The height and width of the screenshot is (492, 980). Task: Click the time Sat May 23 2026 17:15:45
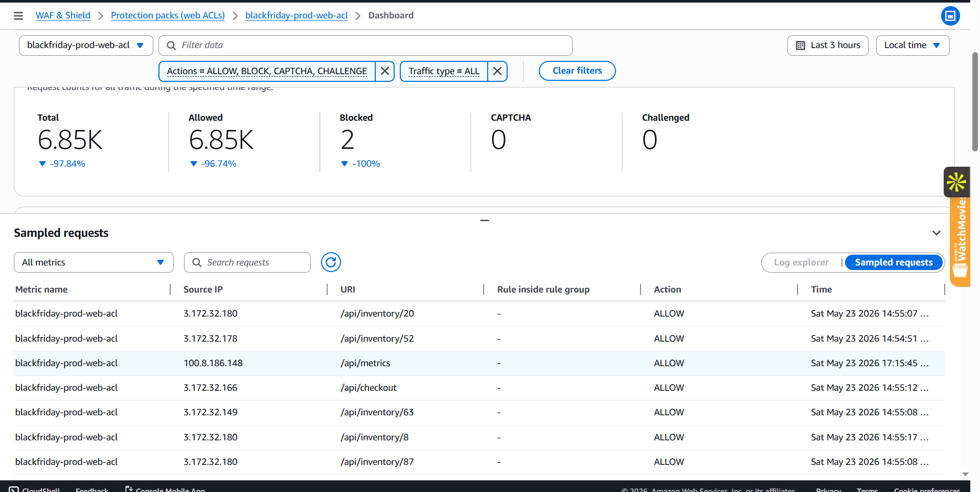point(870,363)
